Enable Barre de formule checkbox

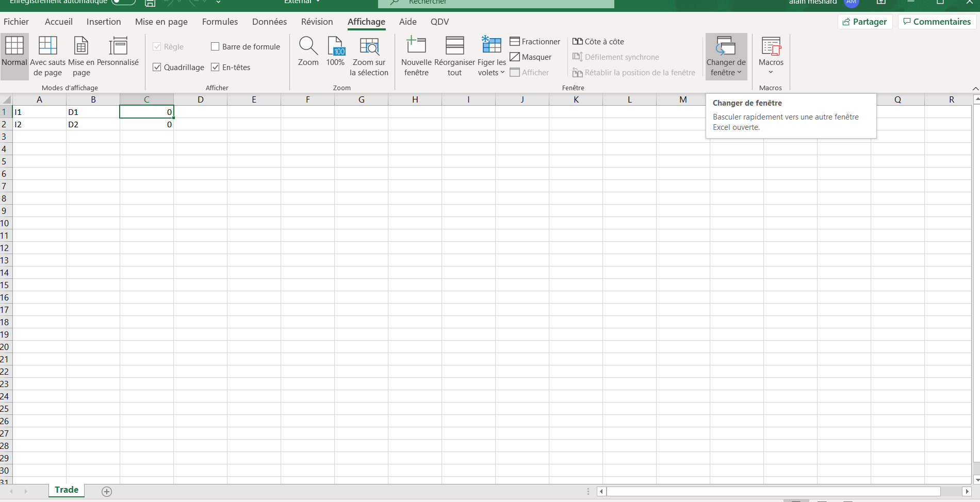click(x=246, y=47)
